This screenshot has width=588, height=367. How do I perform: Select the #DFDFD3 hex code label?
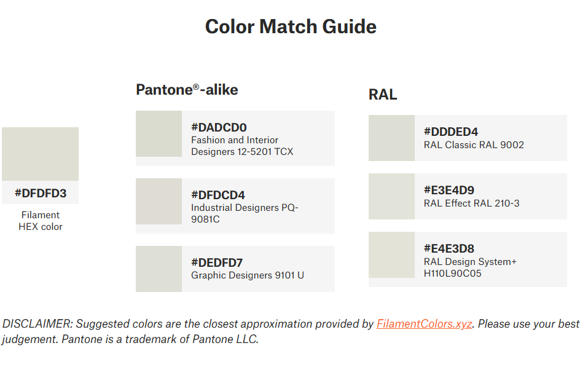[x=41, y=194]
